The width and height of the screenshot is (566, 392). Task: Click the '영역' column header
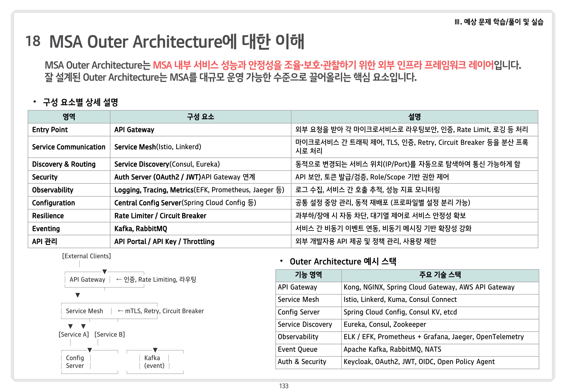pyautogui.click(x=69, y=117)
